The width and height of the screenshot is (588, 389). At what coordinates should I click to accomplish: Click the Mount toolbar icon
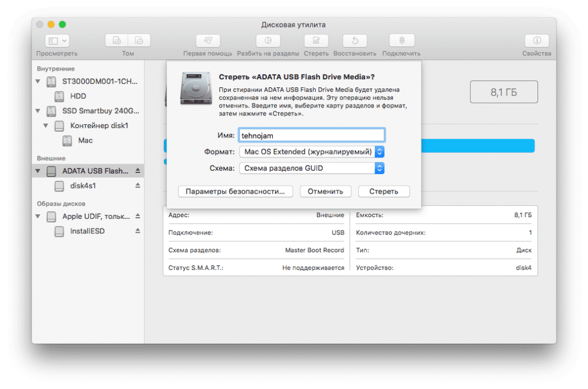[401, 41]
